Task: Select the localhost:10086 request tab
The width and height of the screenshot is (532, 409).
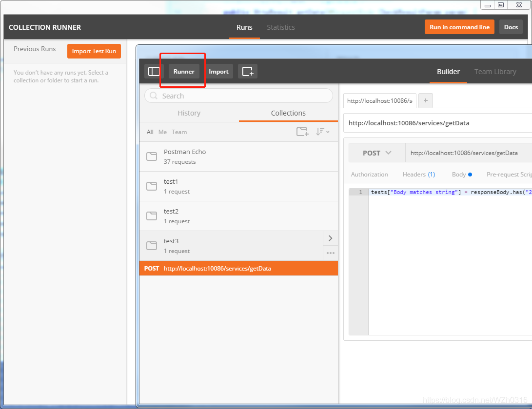Action: click(x=380, y=101)
